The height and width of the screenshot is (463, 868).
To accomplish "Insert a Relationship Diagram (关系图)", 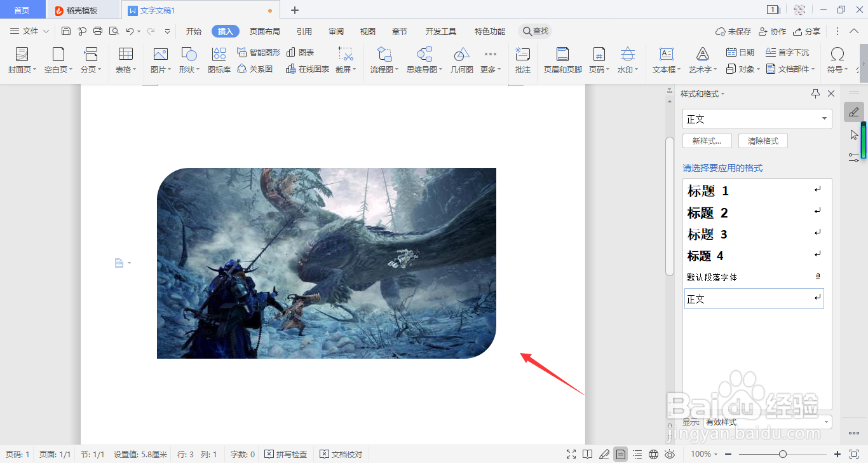I will (255, 69).
